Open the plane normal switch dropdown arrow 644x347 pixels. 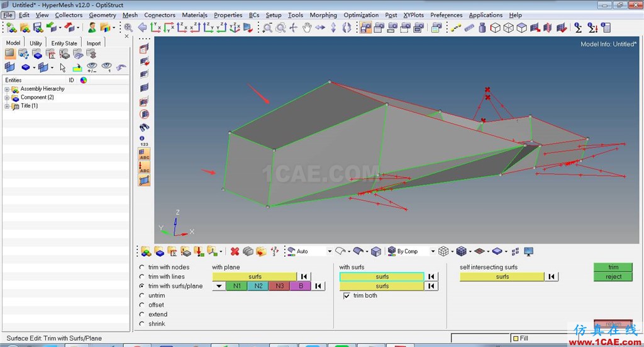(x=219, y=286)
